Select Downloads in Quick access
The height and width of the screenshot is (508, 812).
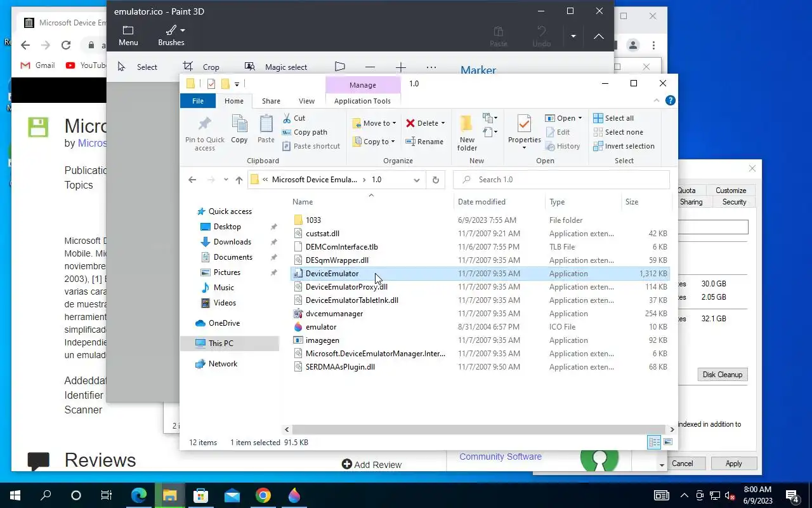point(232,242)
